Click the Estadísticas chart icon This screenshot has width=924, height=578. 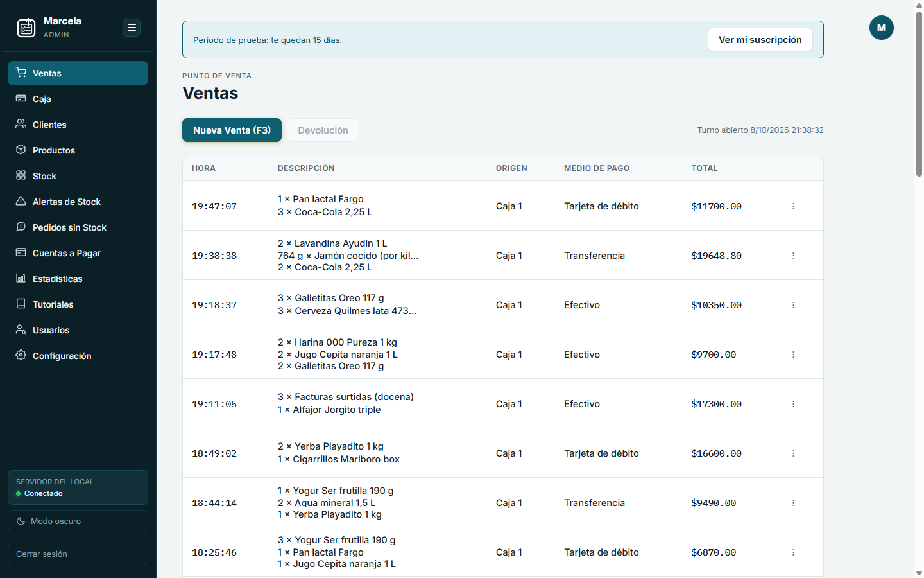click(21, 278)
